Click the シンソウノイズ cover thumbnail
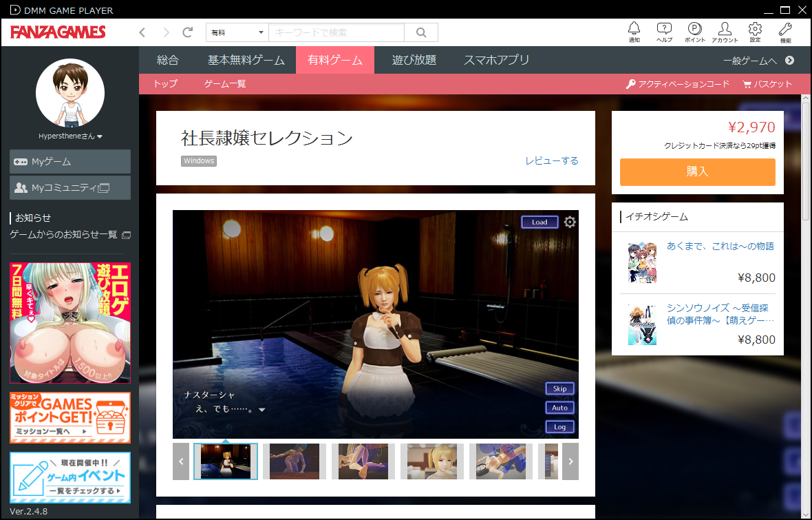The image size is (812, 520). point(642,324)
